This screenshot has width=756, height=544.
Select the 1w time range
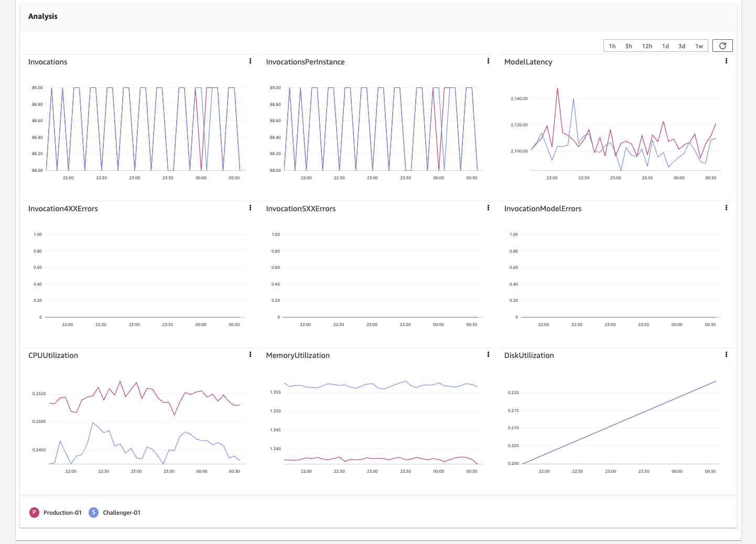(699, 46)
